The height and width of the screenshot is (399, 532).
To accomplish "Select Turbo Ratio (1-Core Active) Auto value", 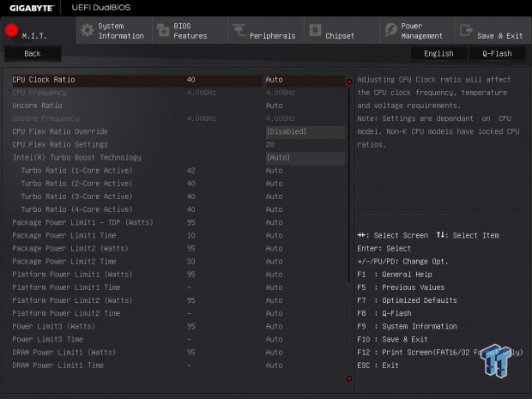I will click(x=274, y=171).
